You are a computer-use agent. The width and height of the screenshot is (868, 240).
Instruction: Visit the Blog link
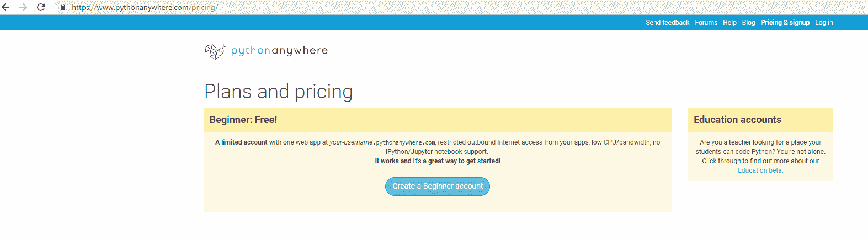(x=748, y=23)
